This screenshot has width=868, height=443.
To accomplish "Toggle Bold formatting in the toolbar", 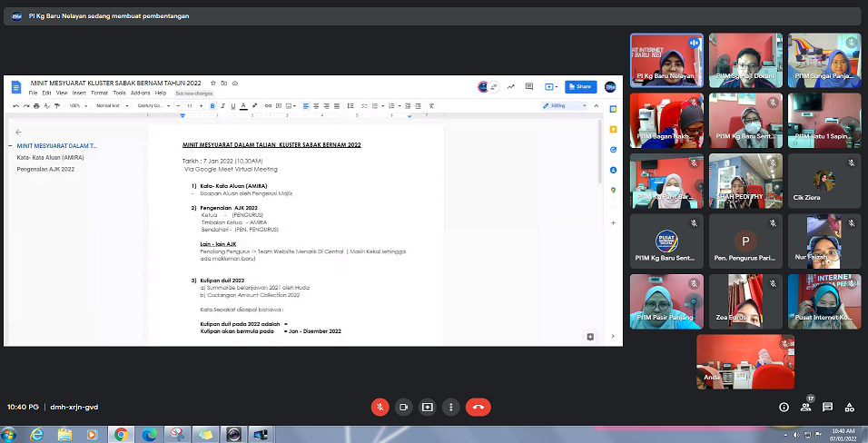I will 212,105.
